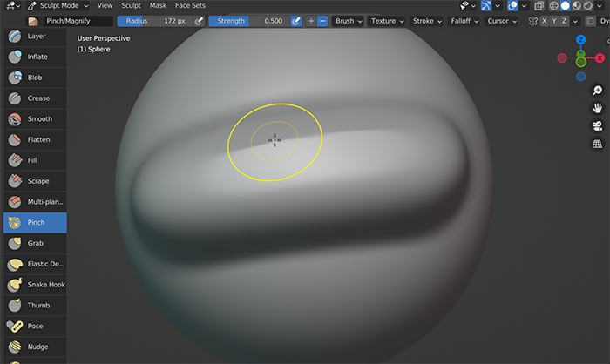Screen dimensions: 610x364
Task: Select the Flatten brush tool
Action: coord(35,139)
